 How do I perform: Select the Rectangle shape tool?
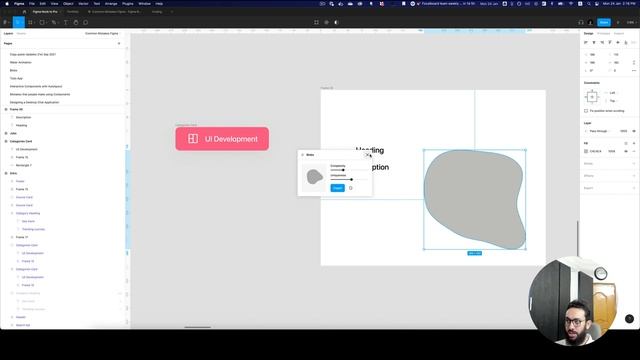pyautogui.click(x=42, y=22)
